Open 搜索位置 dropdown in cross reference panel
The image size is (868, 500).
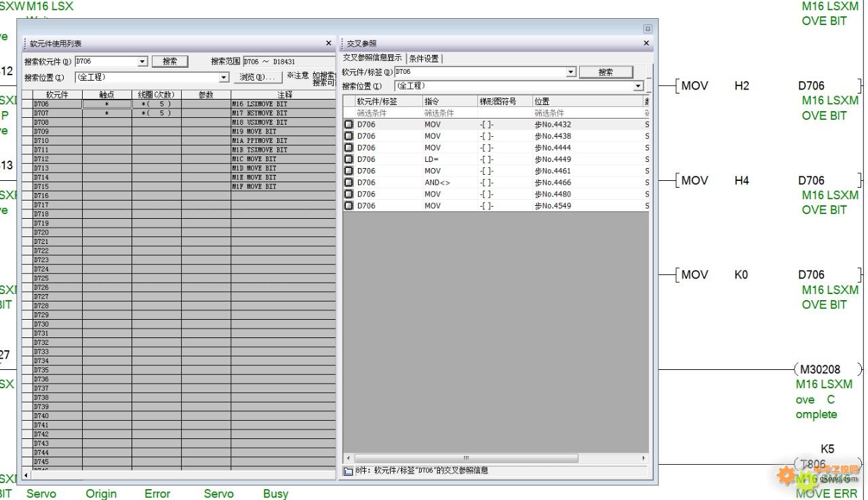638,86
